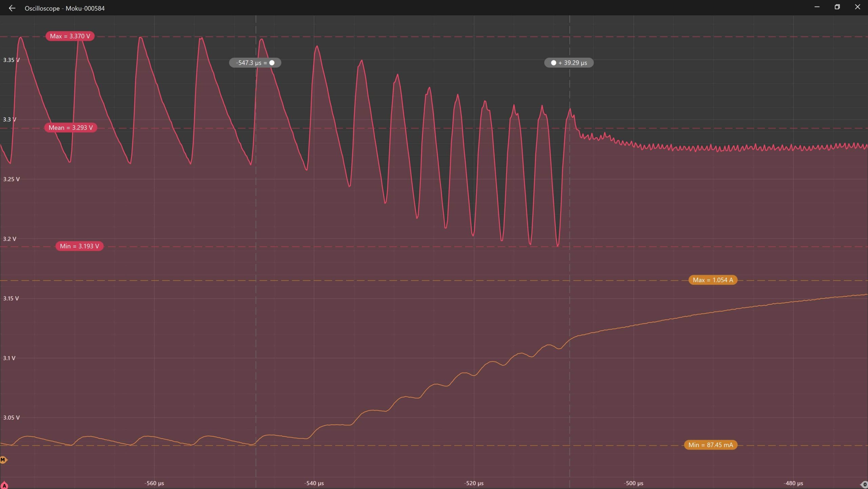Click the -560 µs time axis label
The width and height of the screenshot is (868, 489).
[x=154, y=483]
